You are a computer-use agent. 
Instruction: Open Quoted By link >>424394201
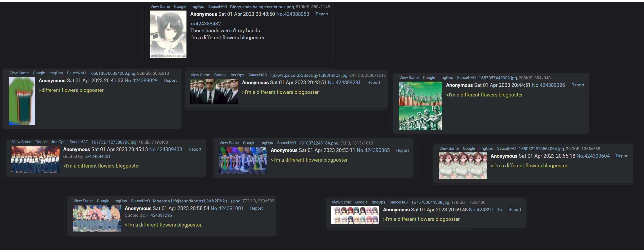click(97, 156)
